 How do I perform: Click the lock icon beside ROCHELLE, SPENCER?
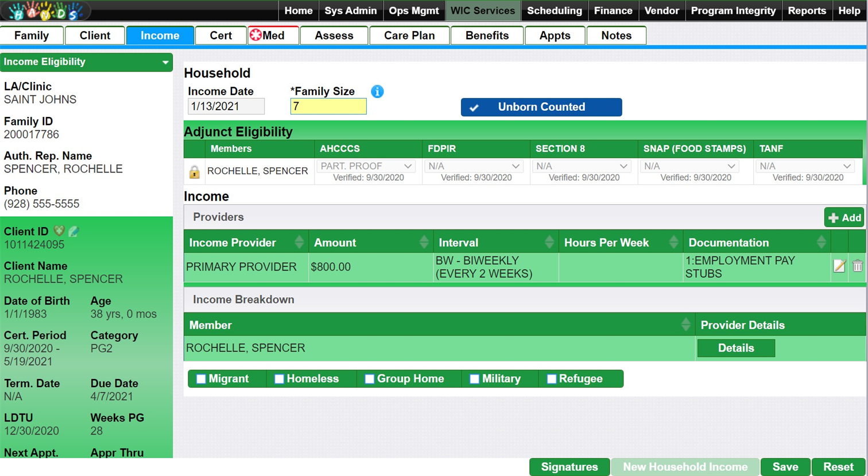coord(194,171)
